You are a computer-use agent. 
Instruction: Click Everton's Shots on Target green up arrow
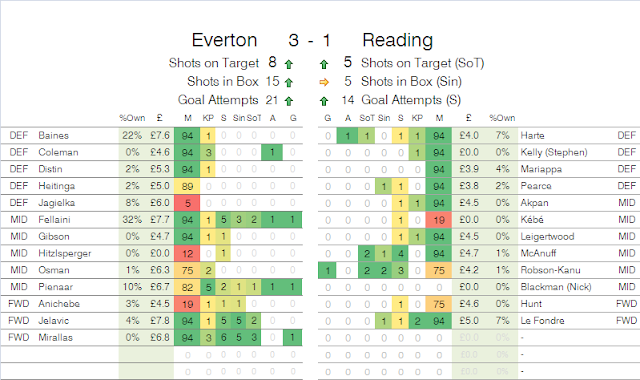(289, 64)
